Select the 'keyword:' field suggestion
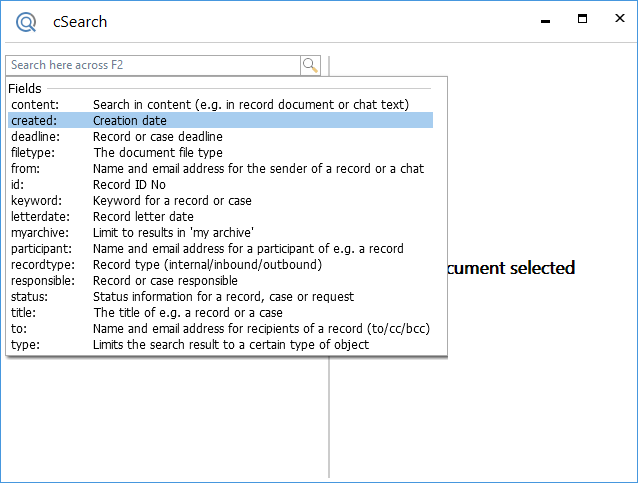638x483 pixels. [220, 200]
